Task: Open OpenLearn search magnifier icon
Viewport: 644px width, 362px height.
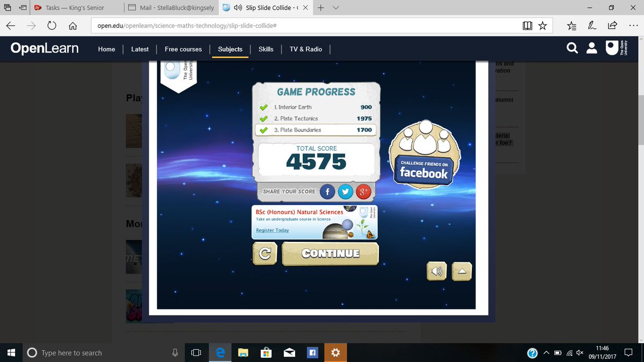Action: pos(572,49)
